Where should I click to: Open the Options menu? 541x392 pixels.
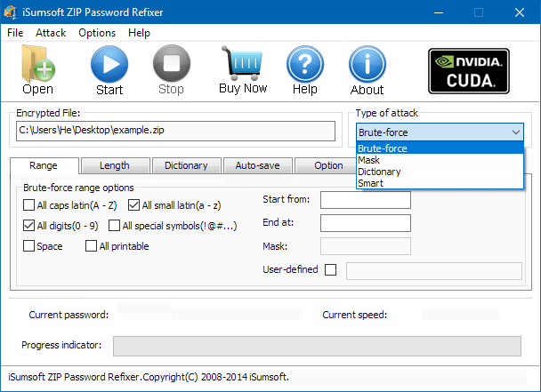pos(97,33)
